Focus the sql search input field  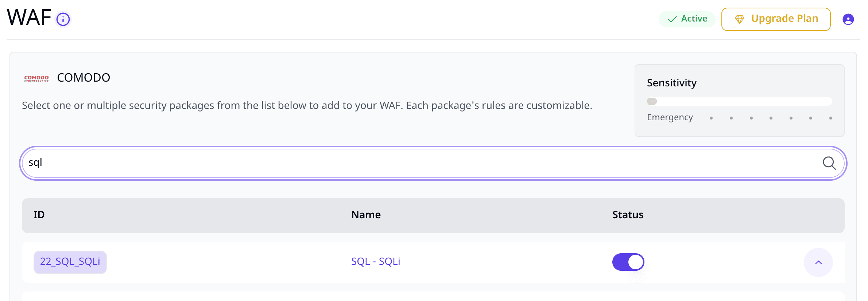pos(433,163)
